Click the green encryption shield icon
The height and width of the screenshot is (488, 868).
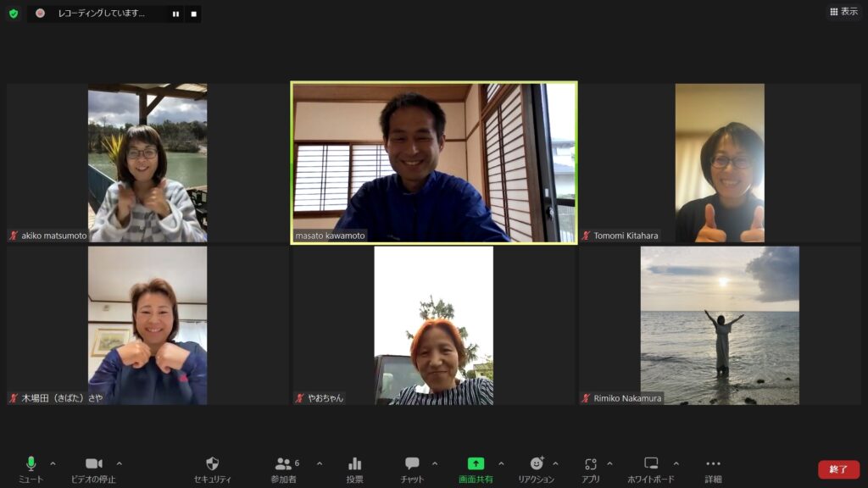[x=14, y=14]
